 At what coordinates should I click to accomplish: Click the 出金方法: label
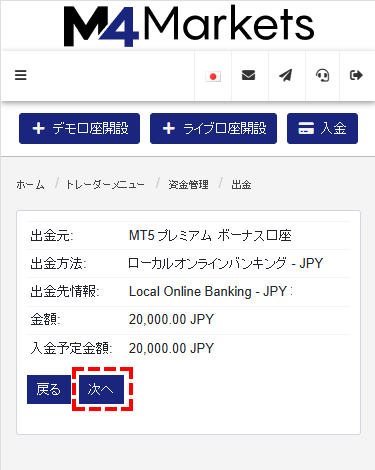pyautogui.click(x=58, y=264)
